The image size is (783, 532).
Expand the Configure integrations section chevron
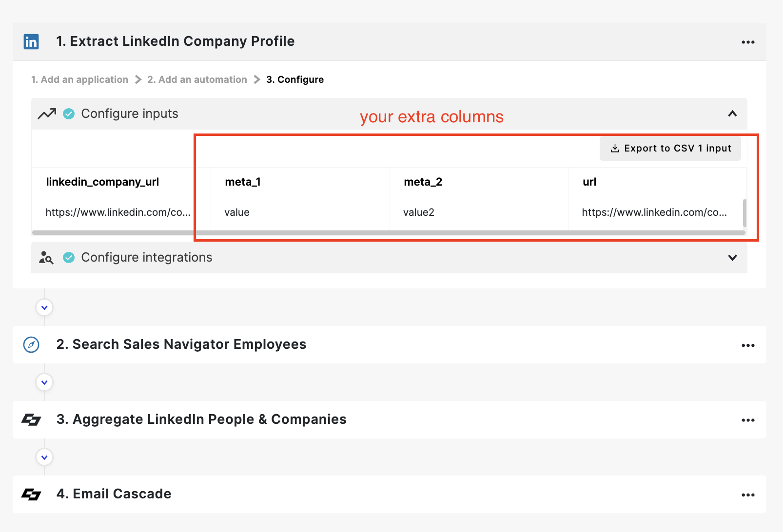pyautogui.click(x=732, y=258)
